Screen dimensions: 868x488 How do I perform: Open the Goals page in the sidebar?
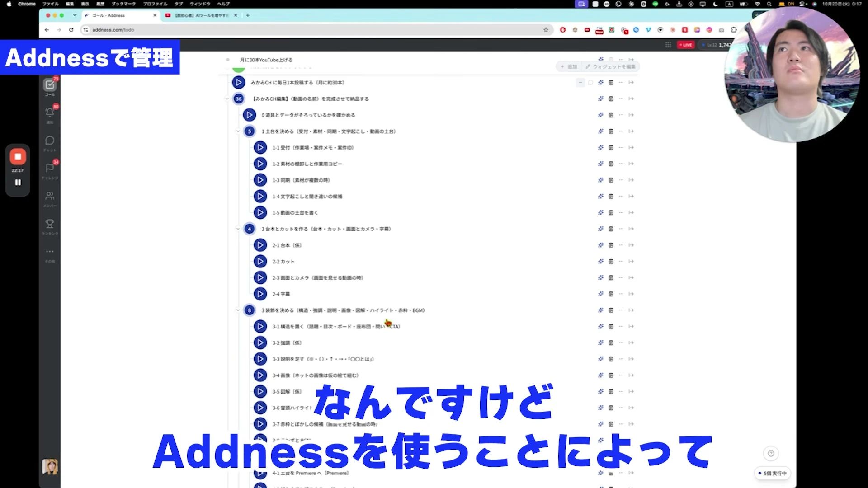(x=50, y=85)
